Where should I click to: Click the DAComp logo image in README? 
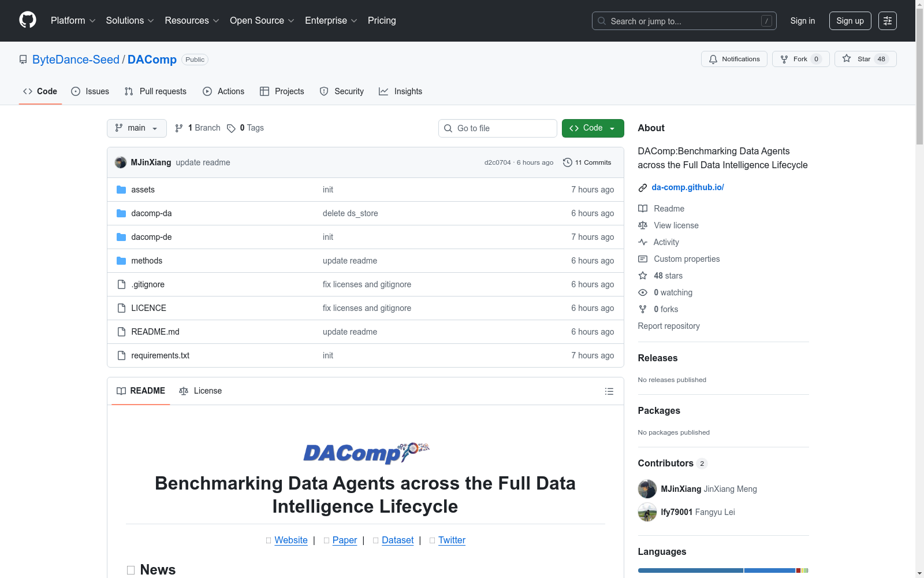(366, 453)
